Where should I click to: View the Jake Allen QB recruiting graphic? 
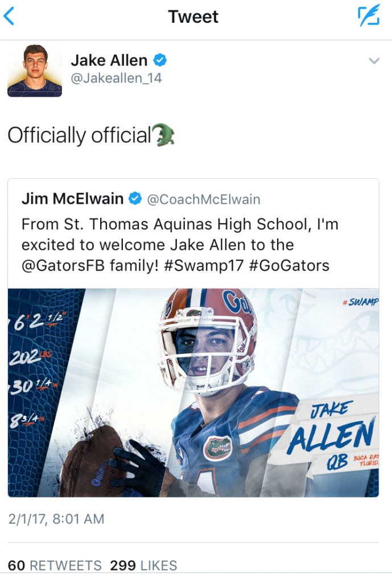(193, 392)
